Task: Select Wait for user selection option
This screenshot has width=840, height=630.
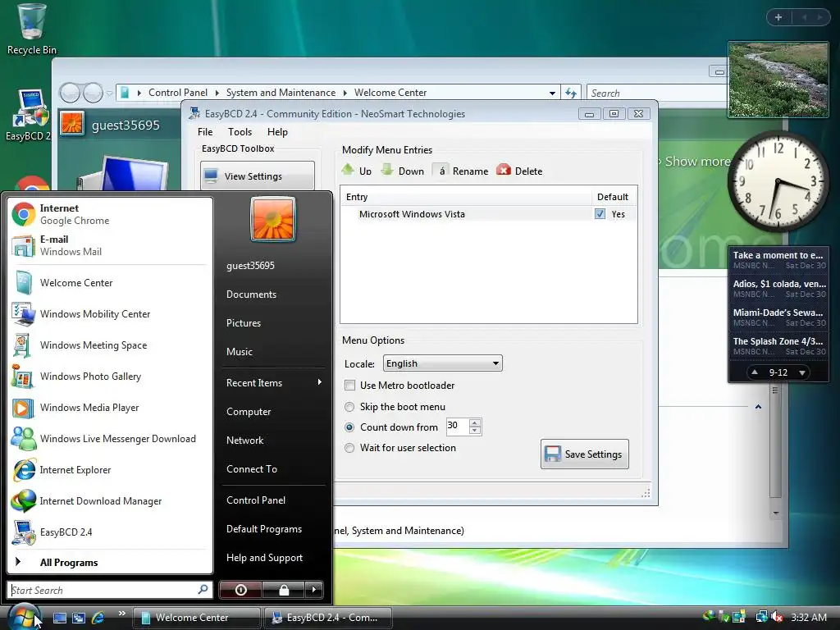Action: click(x=349, y=448)
